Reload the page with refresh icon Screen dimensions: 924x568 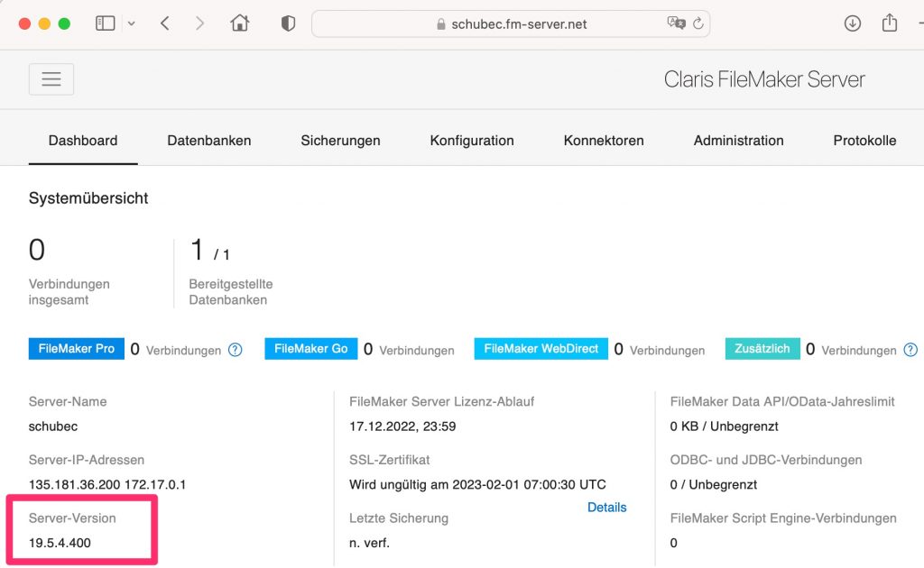(698, 23)
